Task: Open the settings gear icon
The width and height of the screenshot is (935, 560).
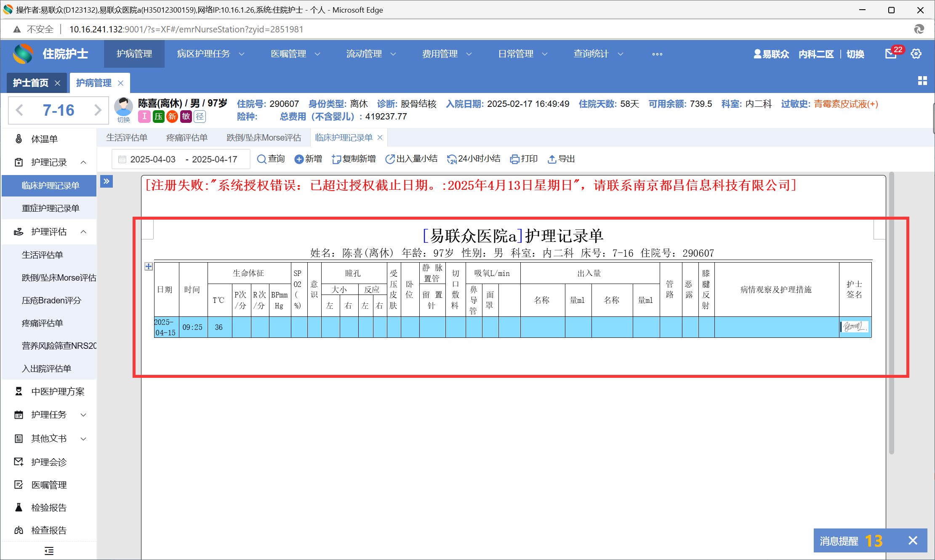Action: (916, 54)
